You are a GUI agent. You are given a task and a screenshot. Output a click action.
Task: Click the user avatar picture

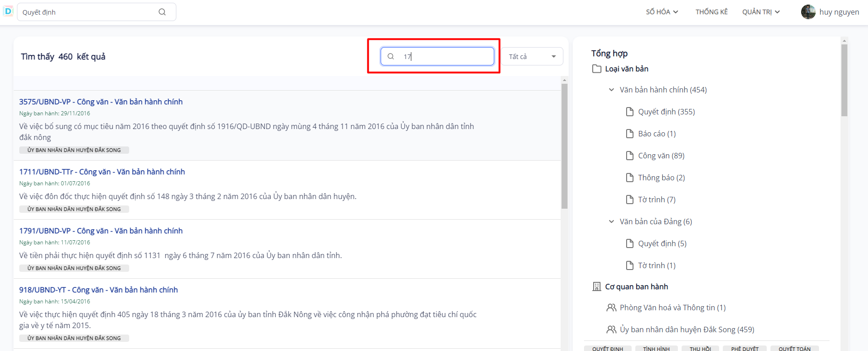[808, 12]
